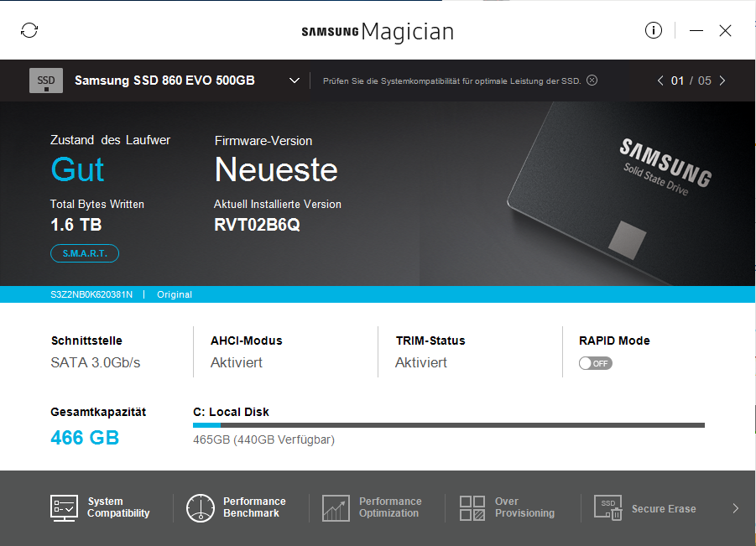Click the Gut drive health status
756x546 pixels.
(x=78, y=169)
